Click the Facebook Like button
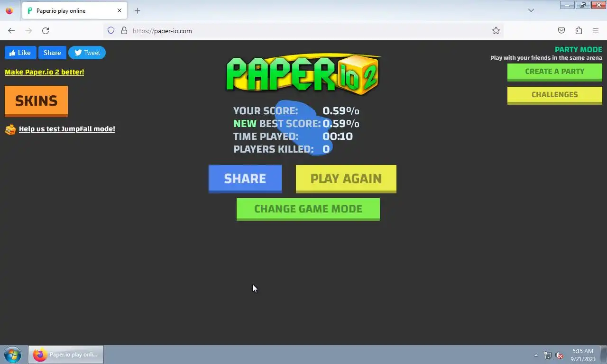607x364 pixels. pyautogui.click(x=20, y=53)
